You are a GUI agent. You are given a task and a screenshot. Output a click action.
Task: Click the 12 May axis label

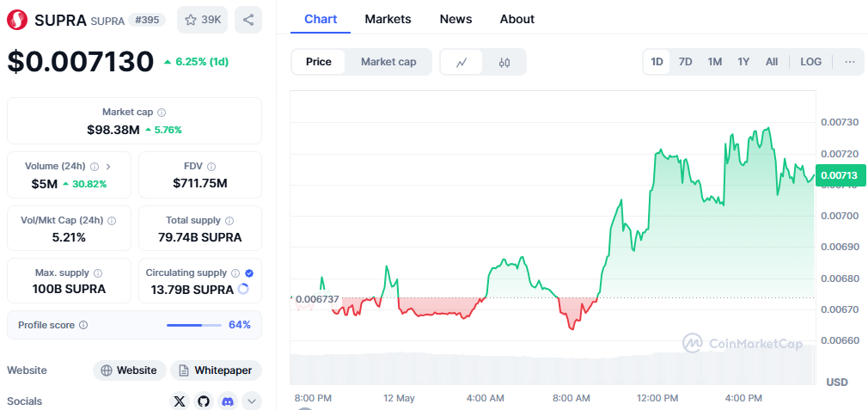399,398
